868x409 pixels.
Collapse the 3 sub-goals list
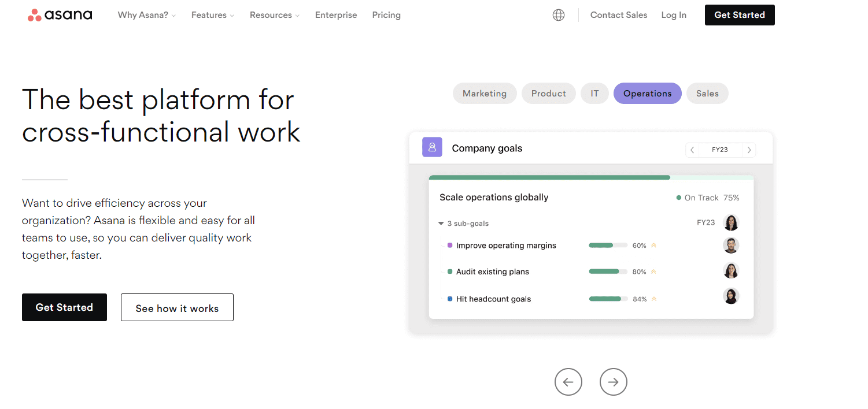click(x=441, y=223)
